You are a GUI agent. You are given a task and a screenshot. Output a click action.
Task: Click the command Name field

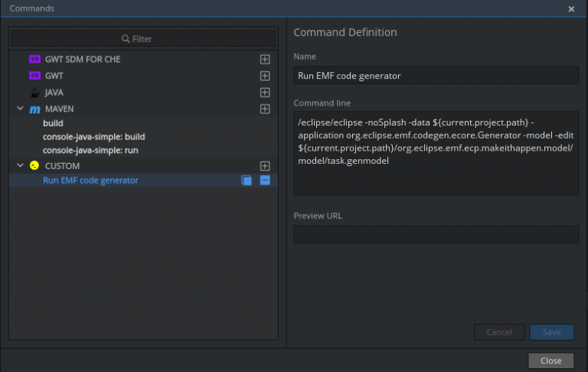pyautogui.click(x=436, y=75)
